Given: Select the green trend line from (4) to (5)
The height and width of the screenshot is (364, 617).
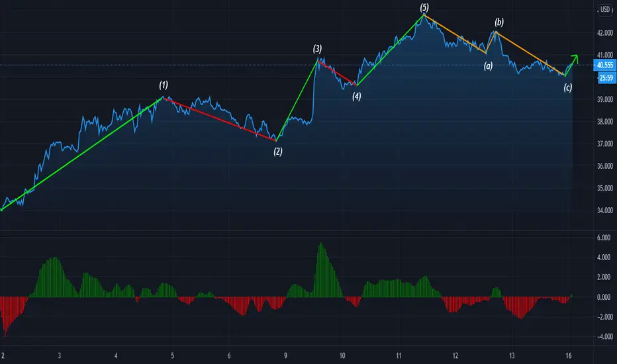Looking at the screenshot, I should tap(390, 50).
